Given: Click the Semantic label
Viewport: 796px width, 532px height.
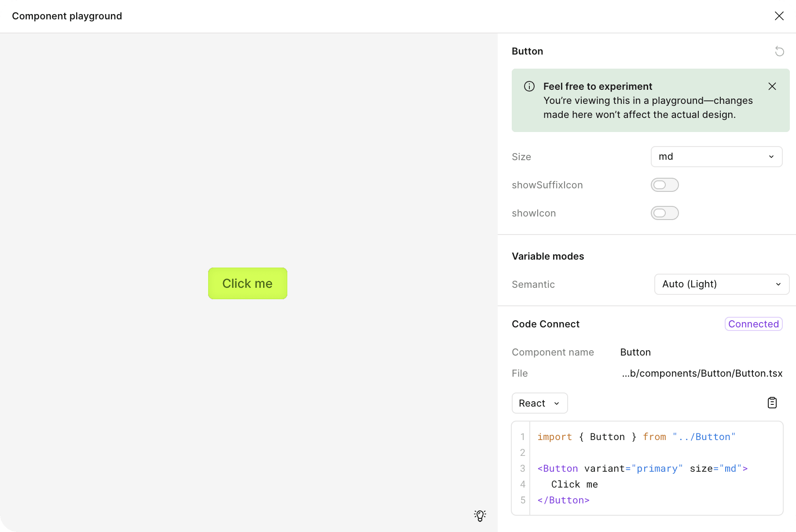Looking at the screenshot, I should pyautogui.click(x=533, y=284).
